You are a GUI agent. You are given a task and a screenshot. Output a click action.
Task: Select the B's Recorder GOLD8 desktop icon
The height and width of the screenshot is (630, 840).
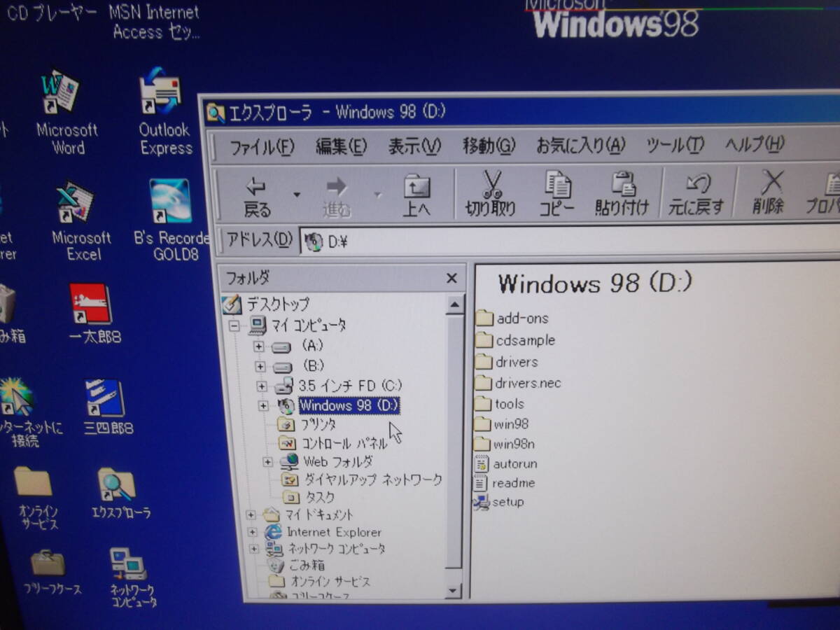point(171,220)
